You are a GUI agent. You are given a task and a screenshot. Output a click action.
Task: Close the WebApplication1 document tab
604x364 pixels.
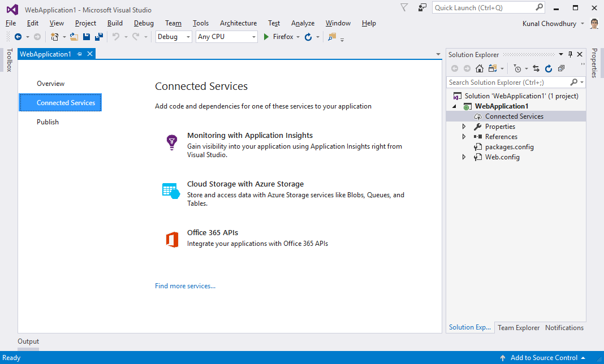[x=90, y=54]
